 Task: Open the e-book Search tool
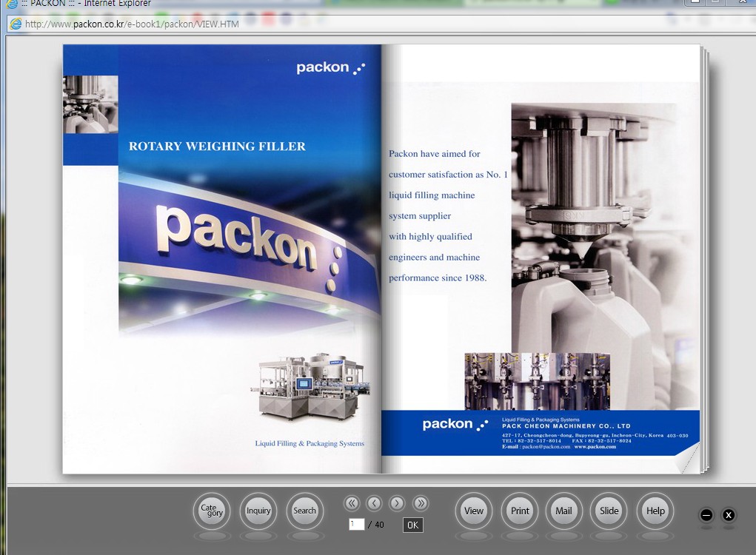(304, 511)
